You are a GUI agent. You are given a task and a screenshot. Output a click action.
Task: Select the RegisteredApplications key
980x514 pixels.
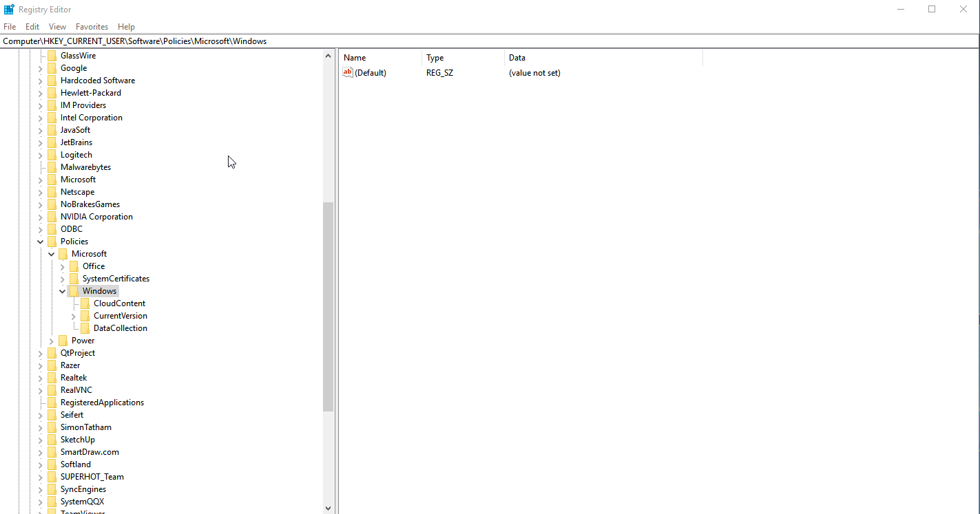tap(102, 403)
